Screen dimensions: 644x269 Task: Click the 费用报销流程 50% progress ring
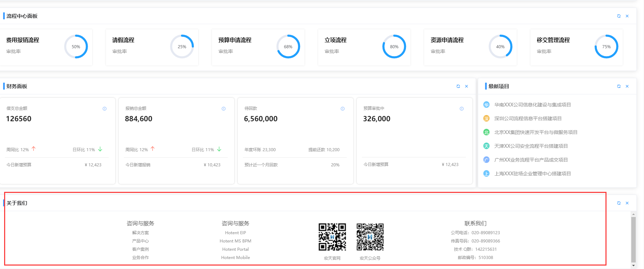76,46
